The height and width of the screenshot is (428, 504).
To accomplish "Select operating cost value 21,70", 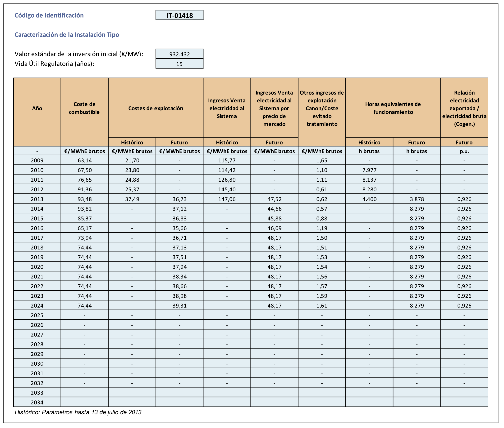I will click(x=132, y=160).
